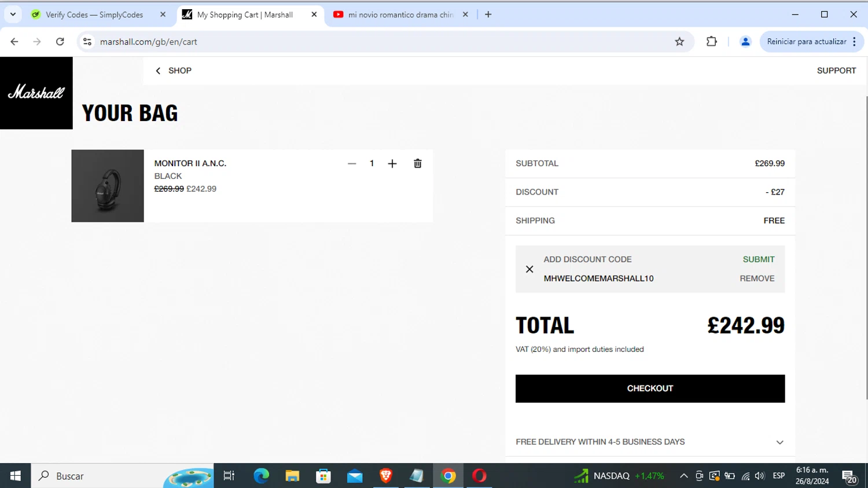
Task: Open the Chrome profile icon
Action: coord(745,42)
